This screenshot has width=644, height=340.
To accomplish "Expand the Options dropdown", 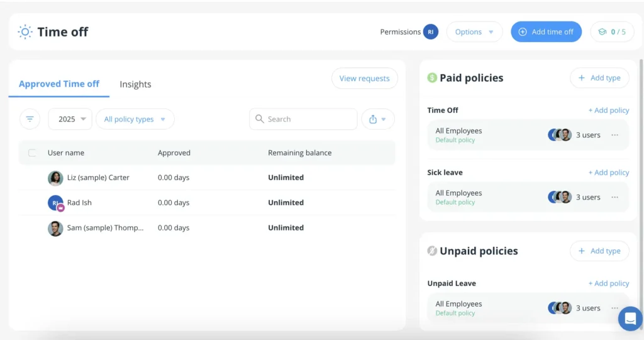I will coord(474,31).
